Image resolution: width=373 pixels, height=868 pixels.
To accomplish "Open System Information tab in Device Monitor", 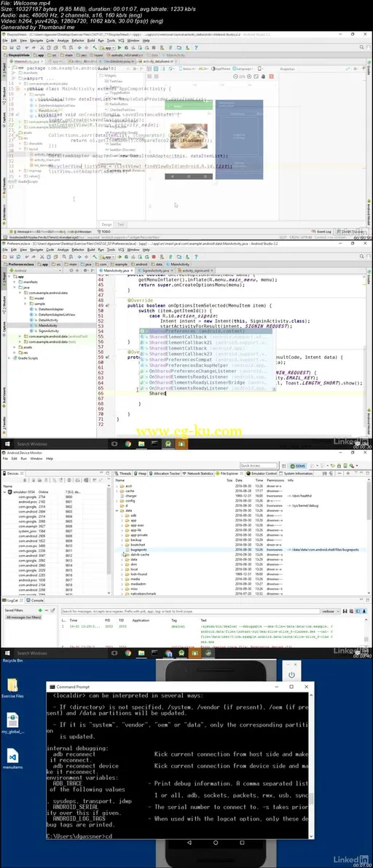I will click(x=297, y=473).
